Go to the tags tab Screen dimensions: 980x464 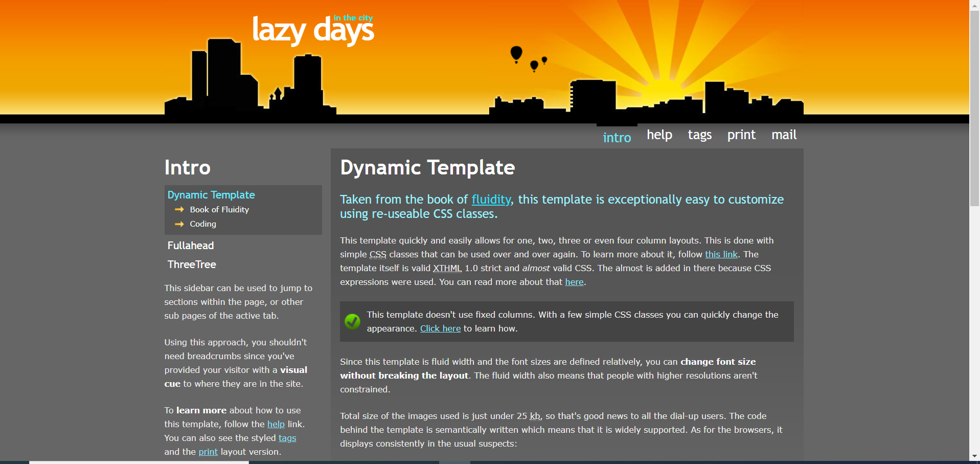(699, 135)
